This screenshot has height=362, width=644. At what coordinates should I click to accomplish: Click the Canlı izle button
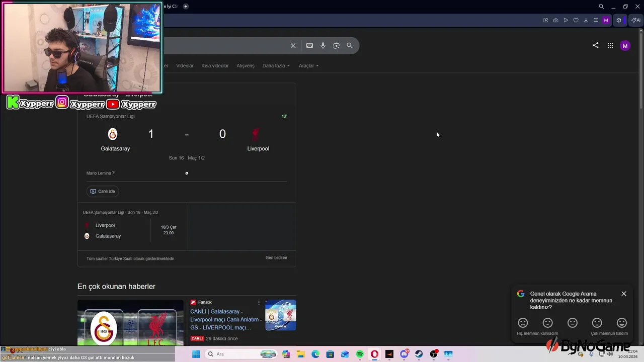[103, 191]
